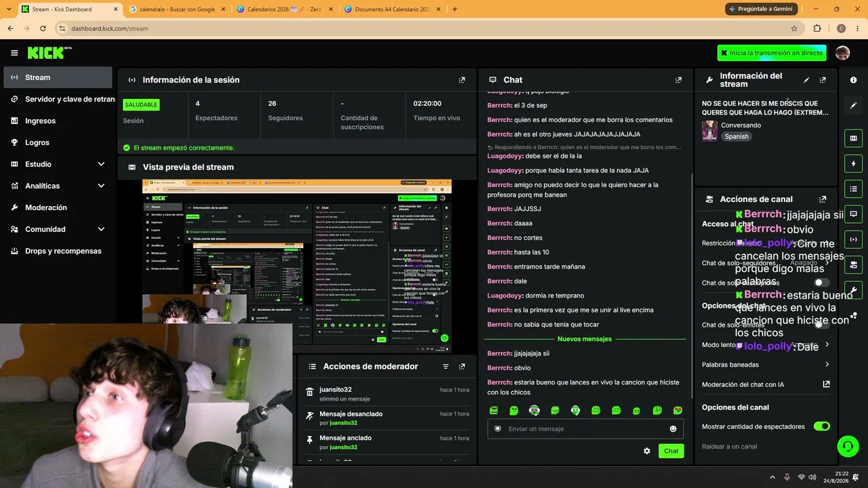
Task: Filter the Acciones de moderador list
Action: 446,367
